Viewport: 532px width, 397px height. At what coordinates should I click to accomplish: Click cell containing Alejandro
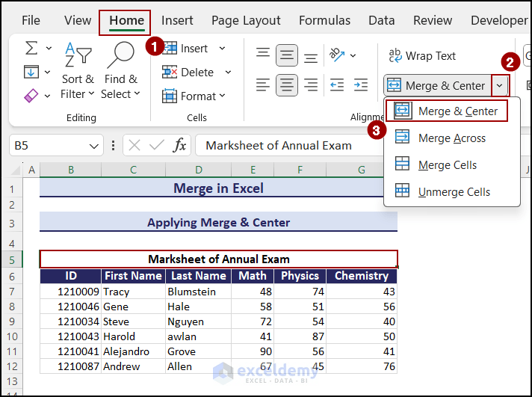[133, 351]
